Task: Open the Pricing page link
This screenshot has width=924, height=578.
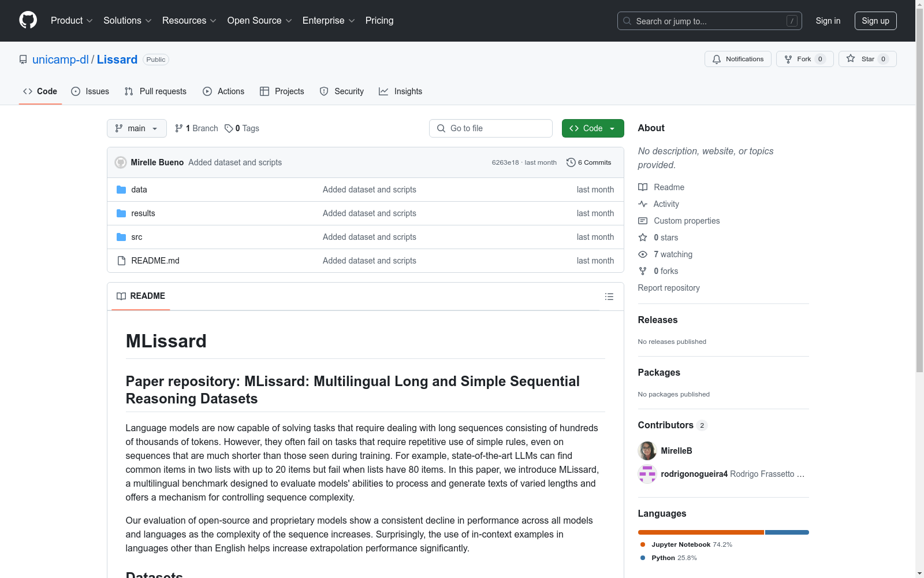Action: click(x=379, y=21)
